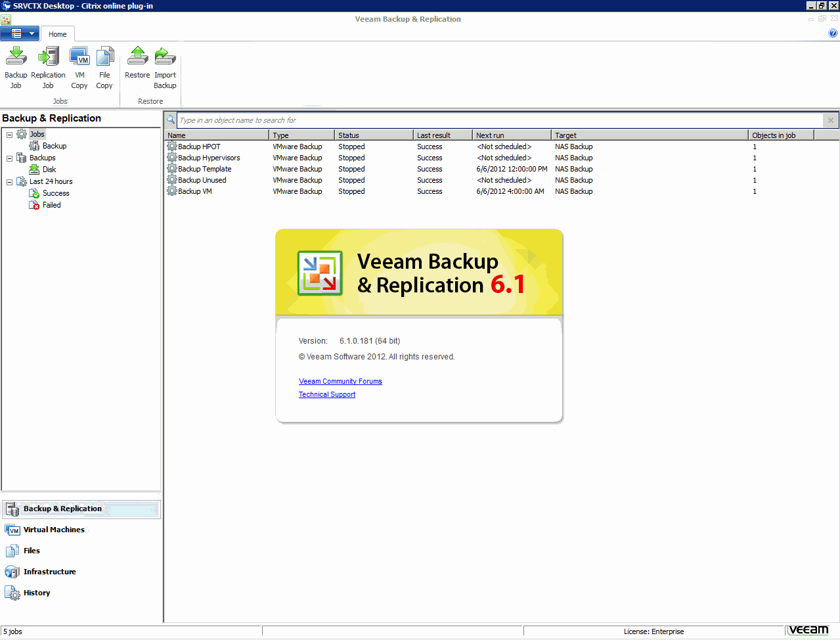Start a VM Copy job

[79, 68]
